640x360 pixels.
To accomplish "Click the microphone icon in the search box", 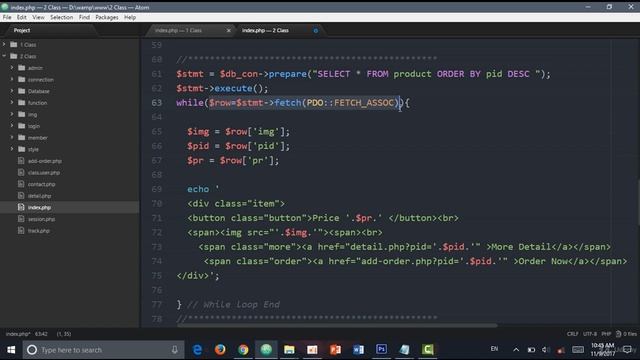I will click(175, 350).
